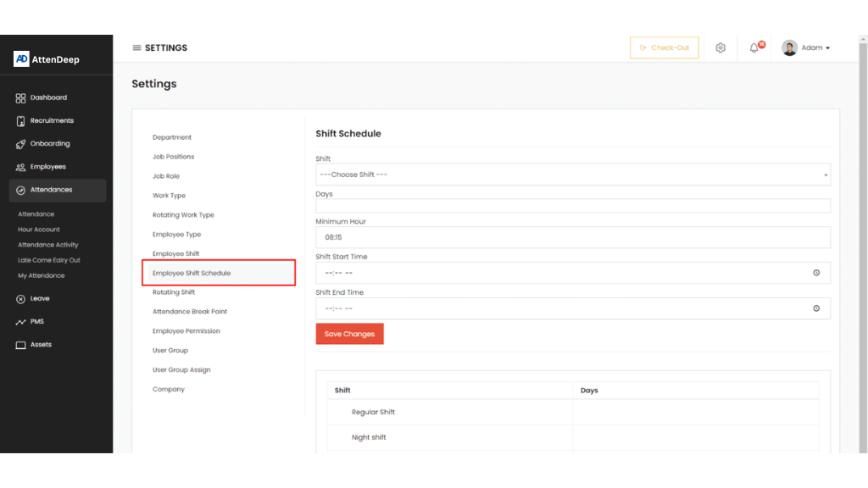Open the Choose Shift dropdown

[x=572, y=175]
